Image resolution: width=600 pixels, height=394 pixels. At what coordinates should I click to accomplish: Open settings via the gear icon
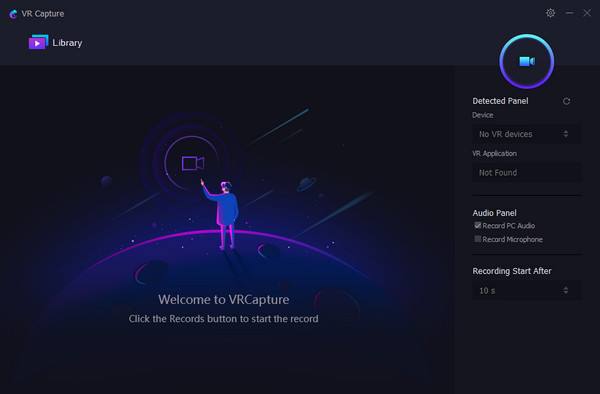click(550, 13)
